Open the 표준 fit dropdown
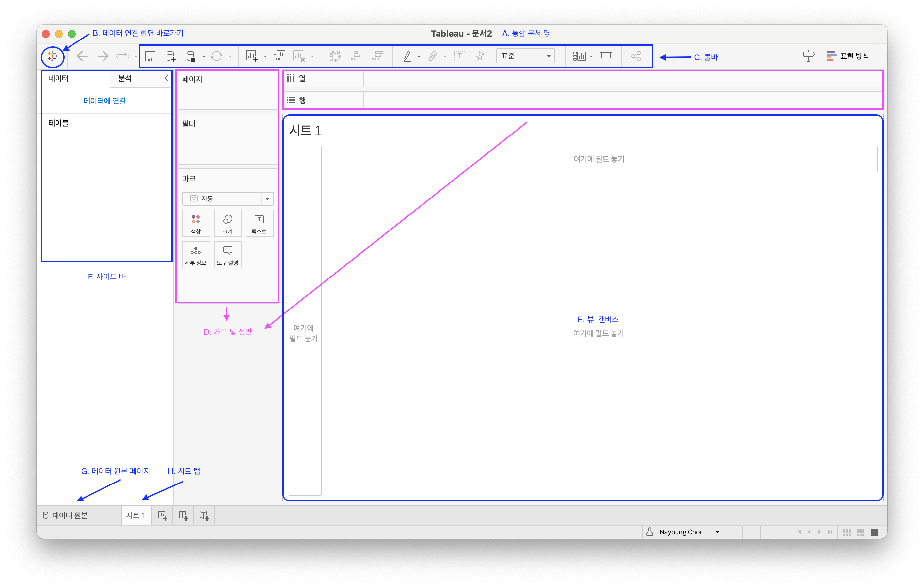The height and width of the screenshot is (587, 924). click(x=525, y=56)
